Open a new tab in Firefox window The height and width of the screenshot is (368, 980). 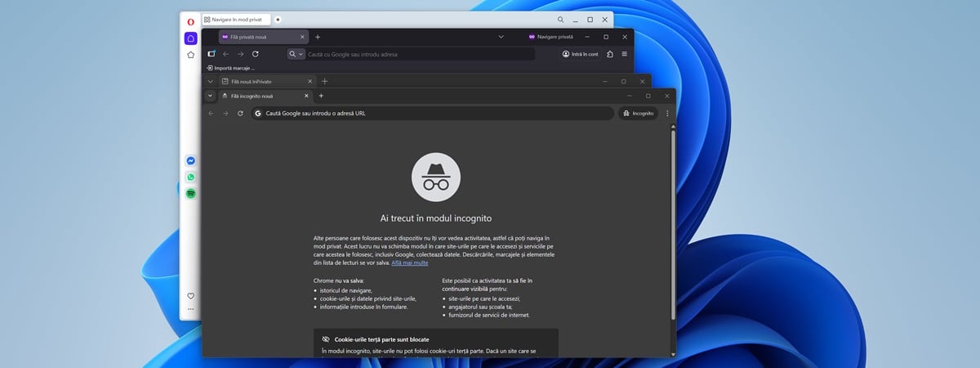click(318, 37)
